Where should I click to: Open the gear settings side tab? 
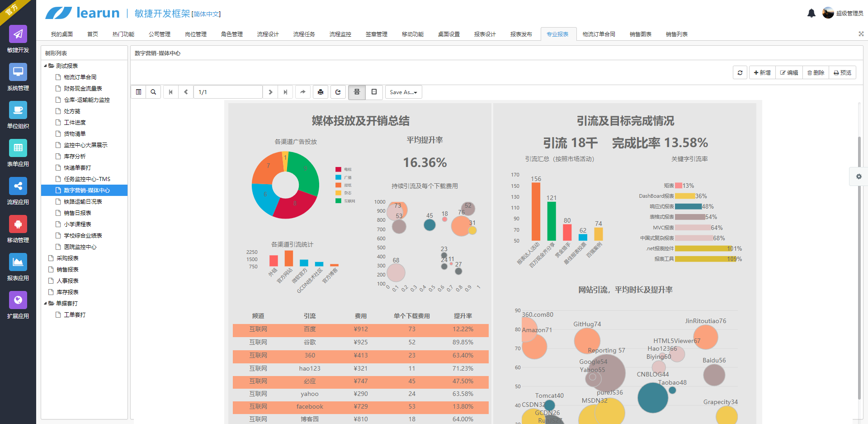point(859,176)
